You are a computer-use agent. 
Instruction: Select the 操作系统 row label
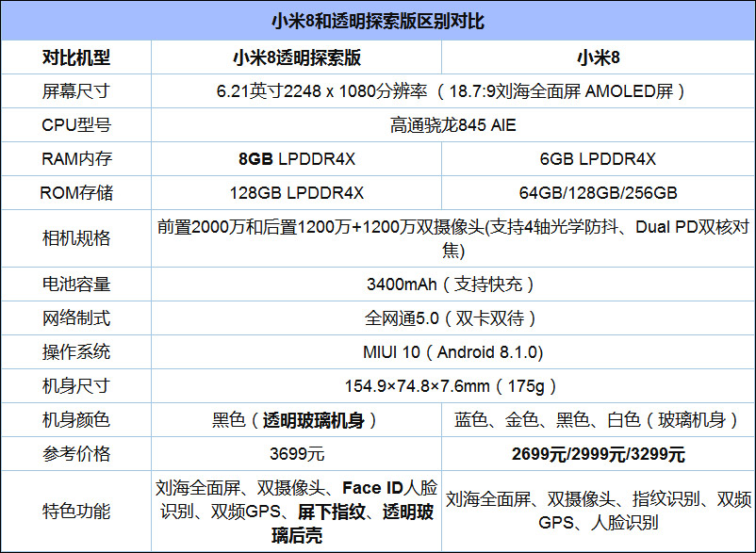(x=76, y=352)
